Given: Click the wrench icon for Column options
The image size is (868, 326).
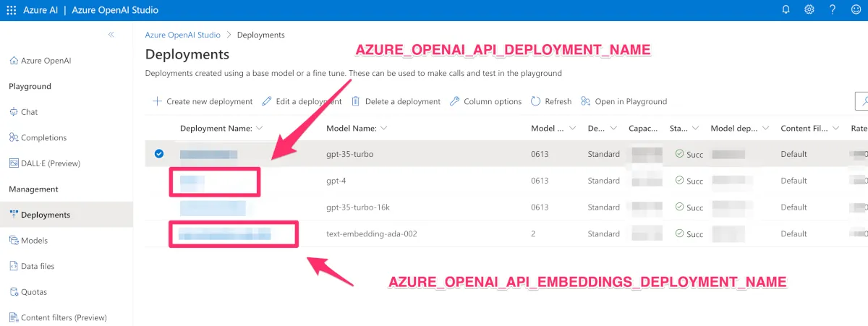Looking at the screenshot, I should 454,101.
